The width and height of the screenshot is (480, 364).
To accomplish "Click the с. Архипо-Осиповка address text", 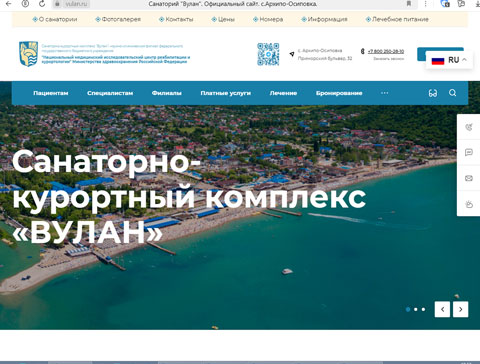I will click(x=320, y=51).
